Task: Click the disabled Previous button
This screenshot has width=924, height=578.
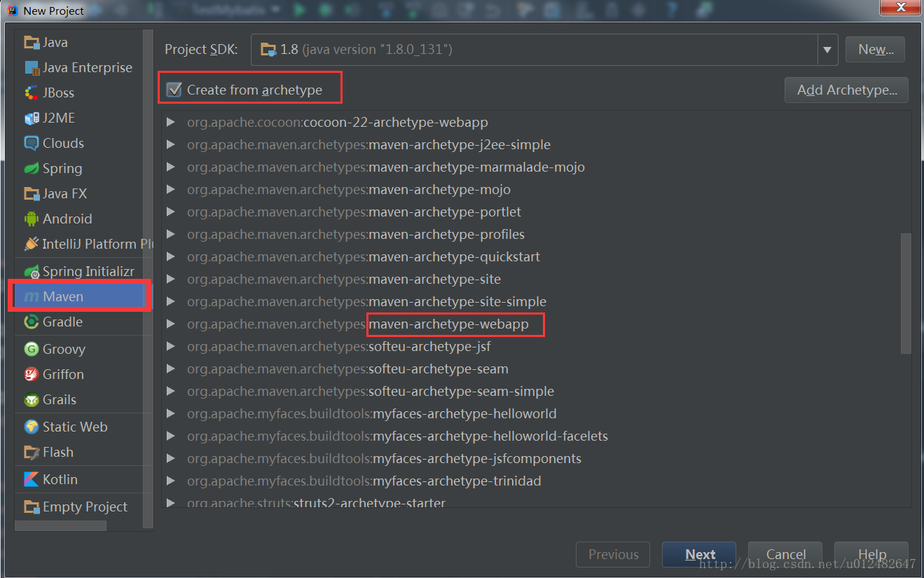Action: pyautogui.click(x=613, y=554)
